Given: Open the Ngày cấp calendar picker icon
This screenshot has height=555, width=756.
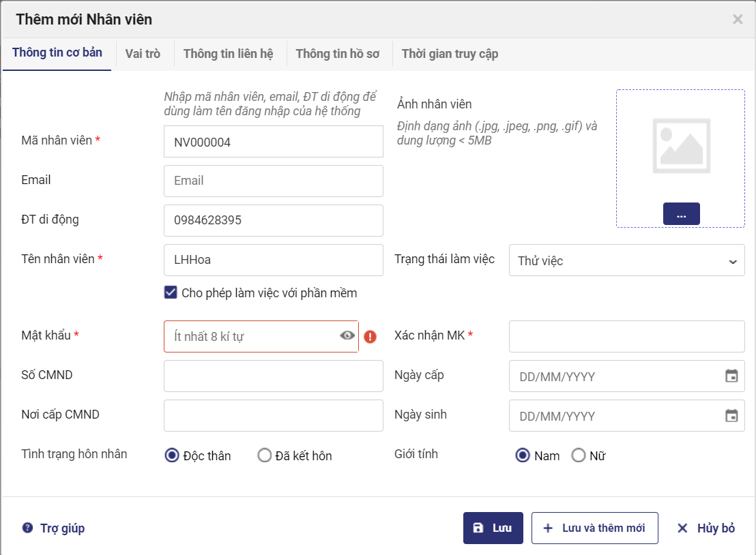Looking at the screenshot, I should (731, 376).
